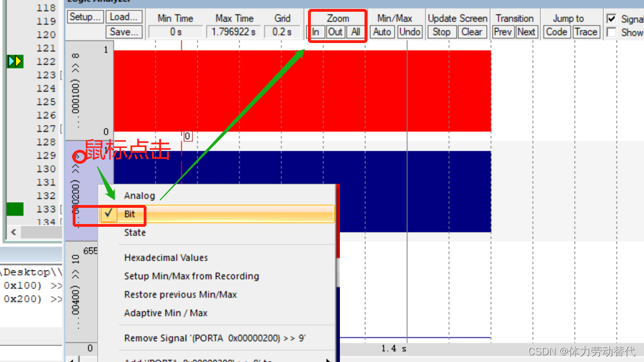Open the Setup... dialog
This screenshot has height=362, width=644.
pos(84,17)
